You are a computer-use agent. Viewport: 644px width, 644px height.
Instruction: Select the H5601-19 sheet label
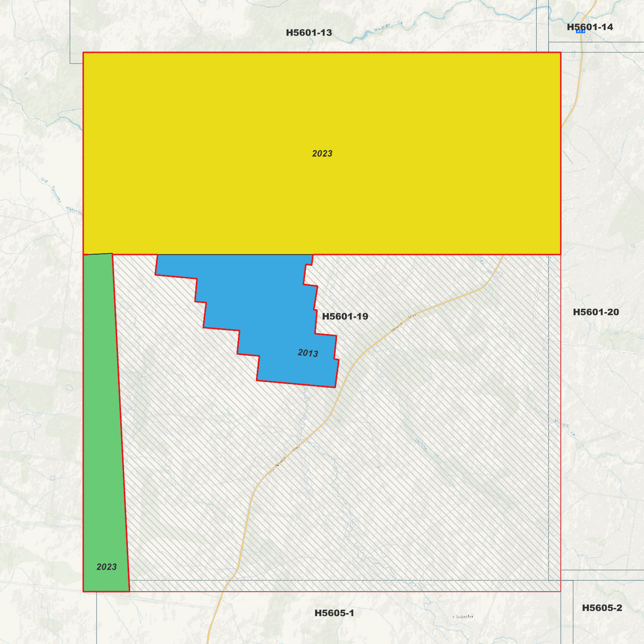click(x=345, y=316)
